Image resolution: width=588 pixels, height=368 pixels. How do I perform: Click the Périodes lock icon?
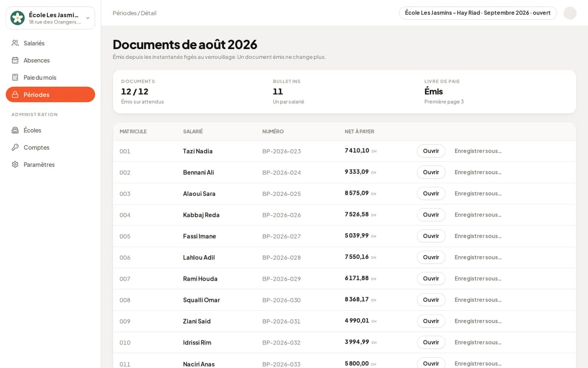click(x=15, y=95)
